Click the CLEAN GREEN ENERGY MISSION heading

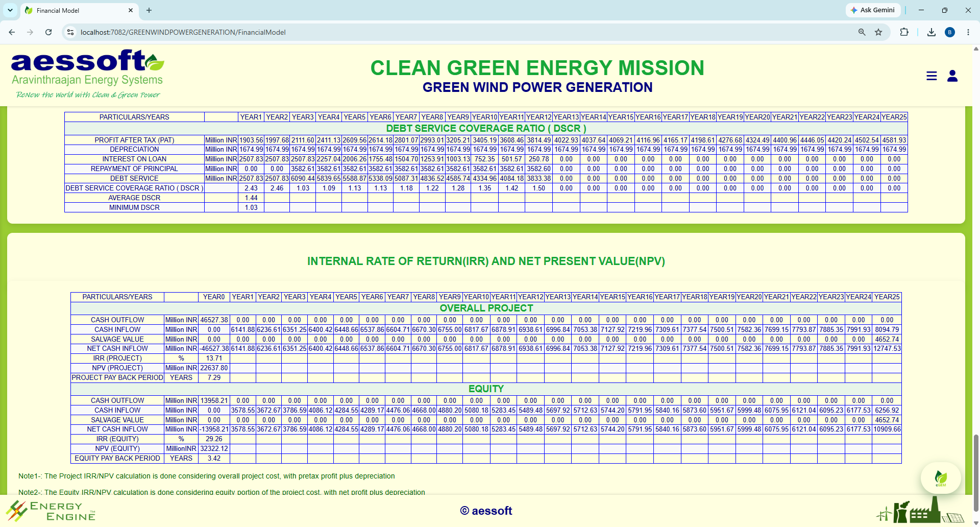pyautogui.click(x=537, y=68)
